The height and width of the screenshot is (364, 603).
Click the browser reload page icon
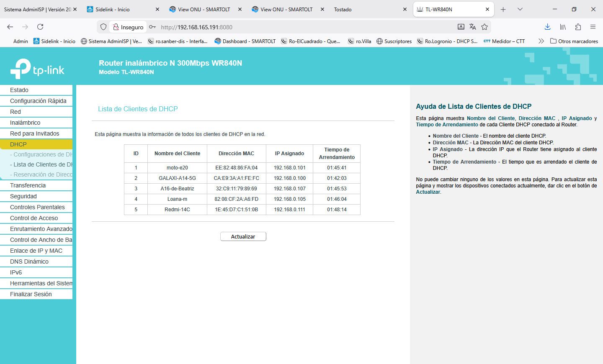(40, 27)
